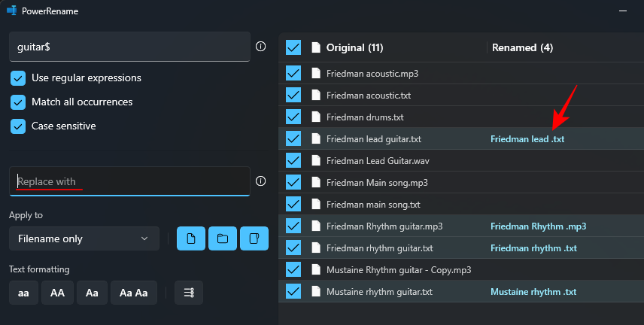Apply uppercase 'AA' text formatting
The height and width of the screenshot is (325, 644).
57,293
